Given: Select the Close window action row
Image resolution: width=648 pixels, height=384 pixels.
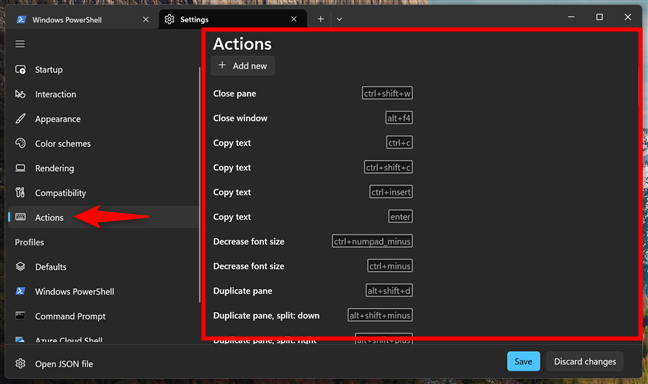Looking at the screenshot, I should (313, 118).
